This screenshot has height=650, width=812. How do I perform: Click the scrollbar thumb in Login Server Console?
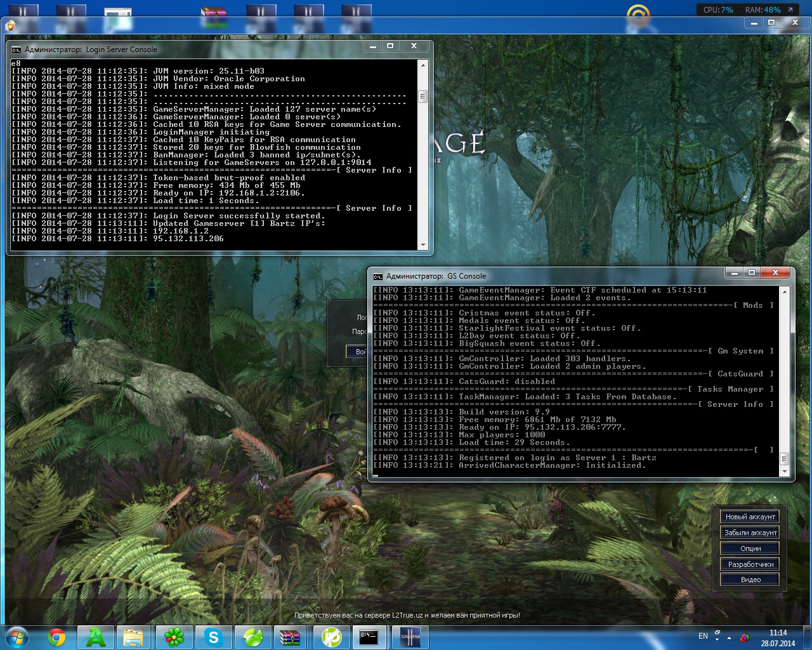[x=422, y=96]
